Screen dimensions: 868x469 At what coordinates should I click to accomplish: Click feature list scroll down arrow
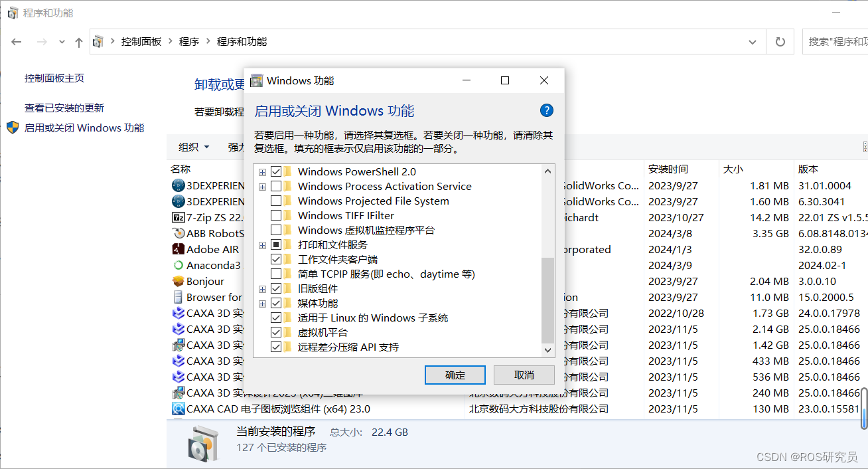point(547,349)
